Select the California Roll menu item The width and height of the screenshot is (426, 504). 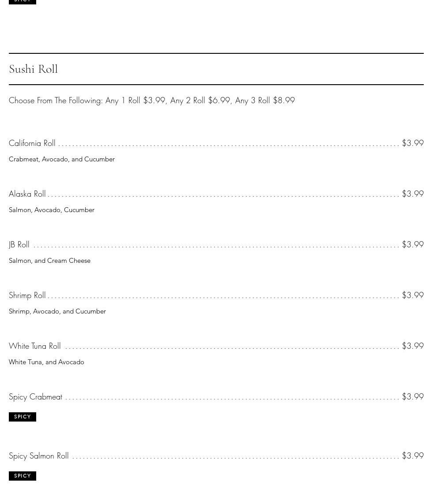[x=32, y=143]
